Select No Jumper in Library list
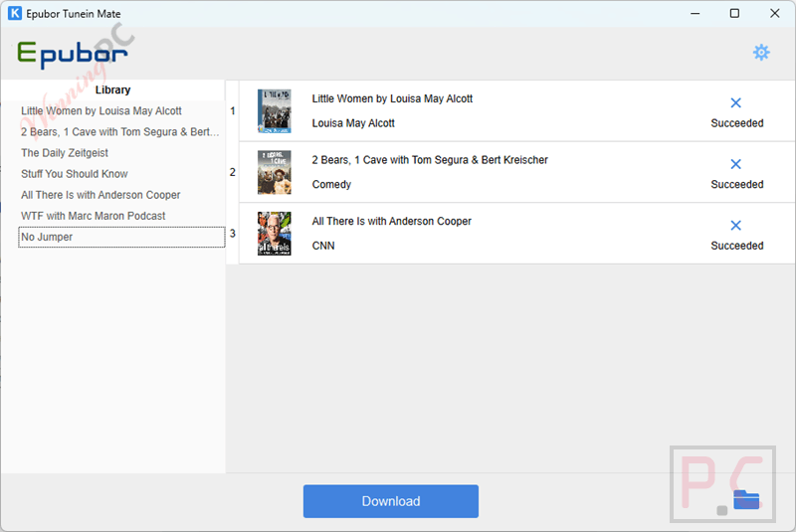The height and width of the screenshot is (532, 796). 121,237
